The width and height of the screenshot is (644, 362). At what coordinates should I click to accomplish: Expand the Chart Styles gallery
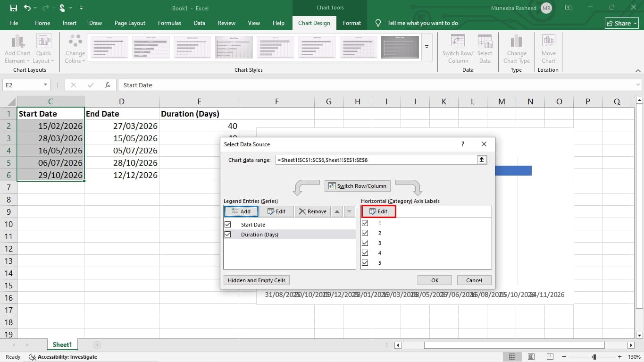pos(427,47)
